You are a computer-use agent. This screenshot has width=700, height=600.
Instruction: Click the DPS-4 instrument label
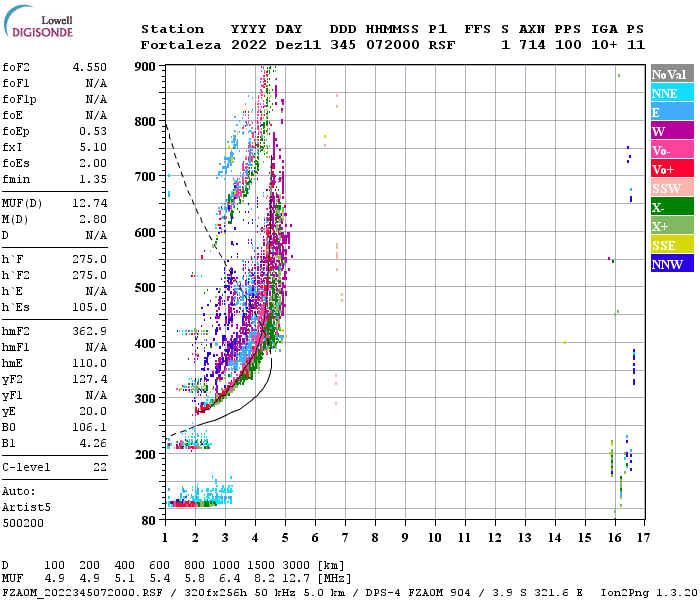point(383,593)
